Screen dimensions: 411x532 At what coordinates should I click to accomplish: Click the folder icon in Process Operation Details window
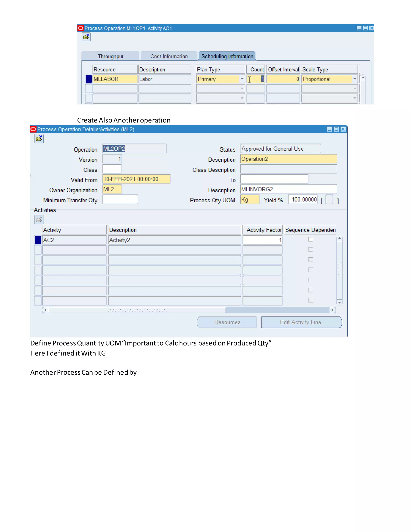coord(39,139)
